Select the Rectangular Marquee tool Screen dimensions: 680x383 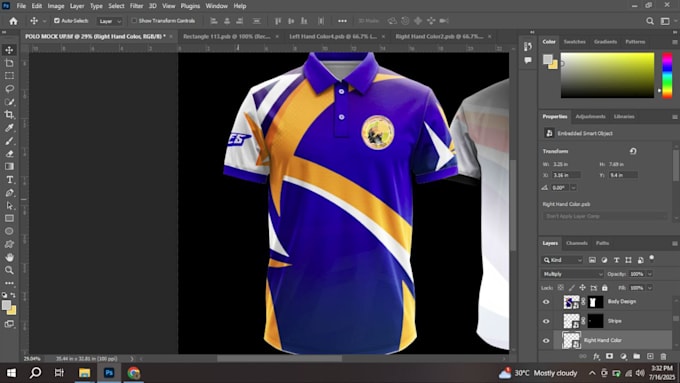coord(9,75)
